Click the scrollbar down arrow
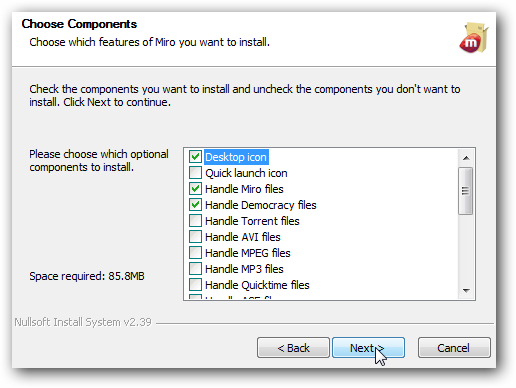This screenshot has width=516, height=388. [x=466, y=291]
